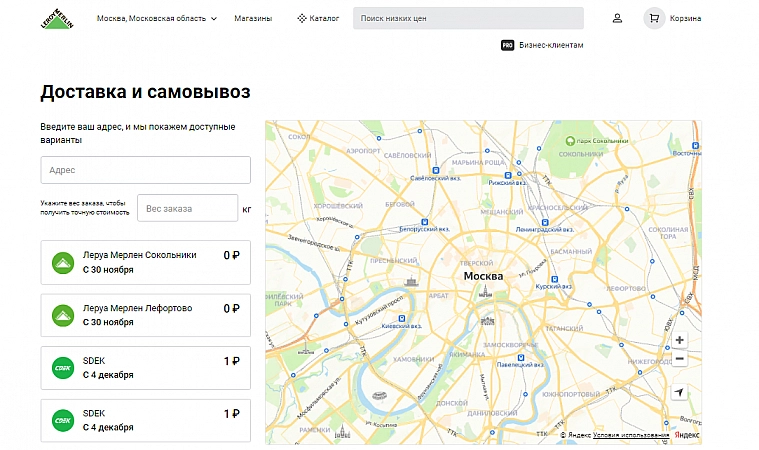Open the Каталог menu
Screen dimensions: 759x450
click(318, 18)
